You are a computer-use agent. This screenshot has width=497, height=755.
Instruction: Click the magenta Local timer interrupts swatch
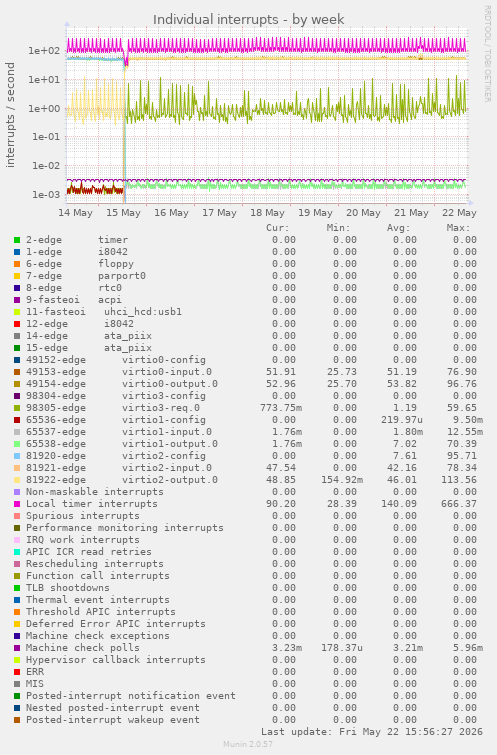point(17,504)
